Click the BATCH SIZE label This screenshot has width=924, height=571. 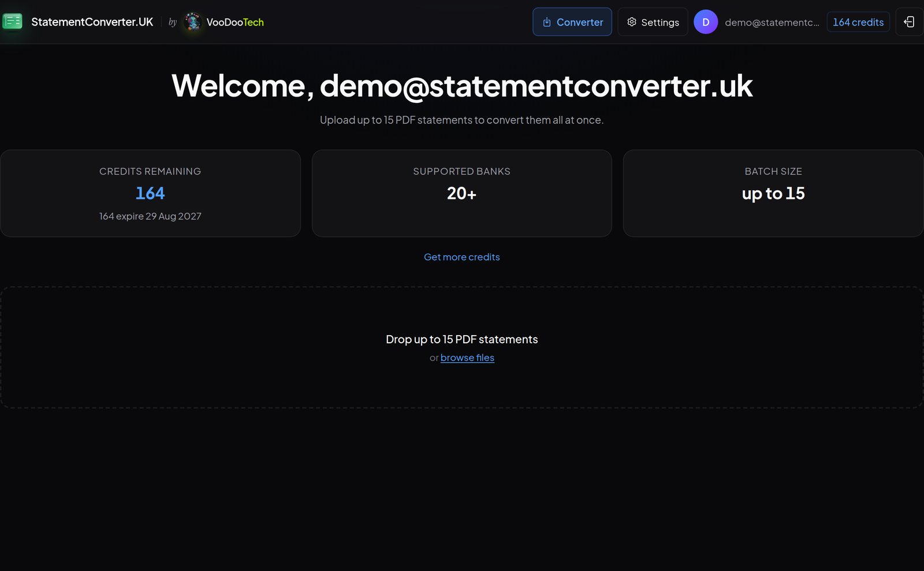(773, 172)
